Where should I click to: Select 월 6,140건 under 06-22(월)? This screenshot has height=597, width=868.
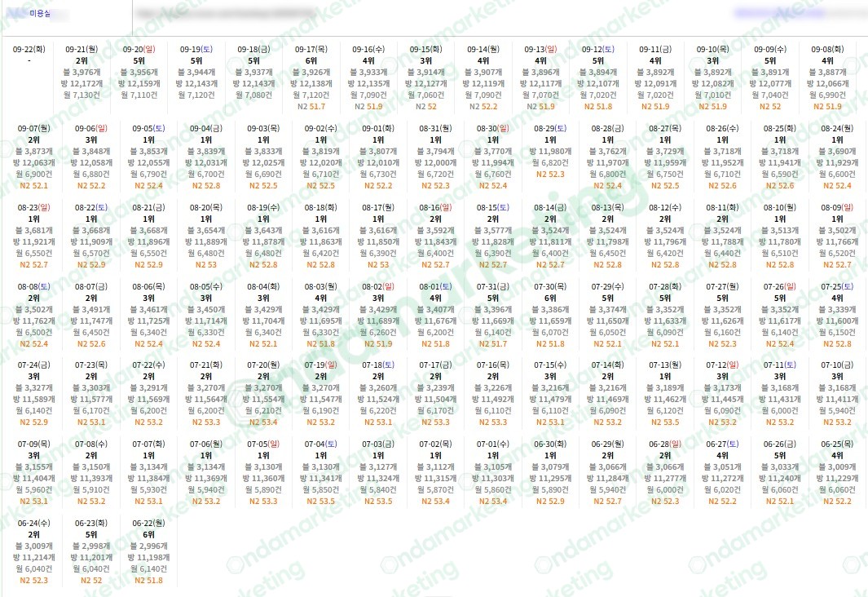click(148, 568)
